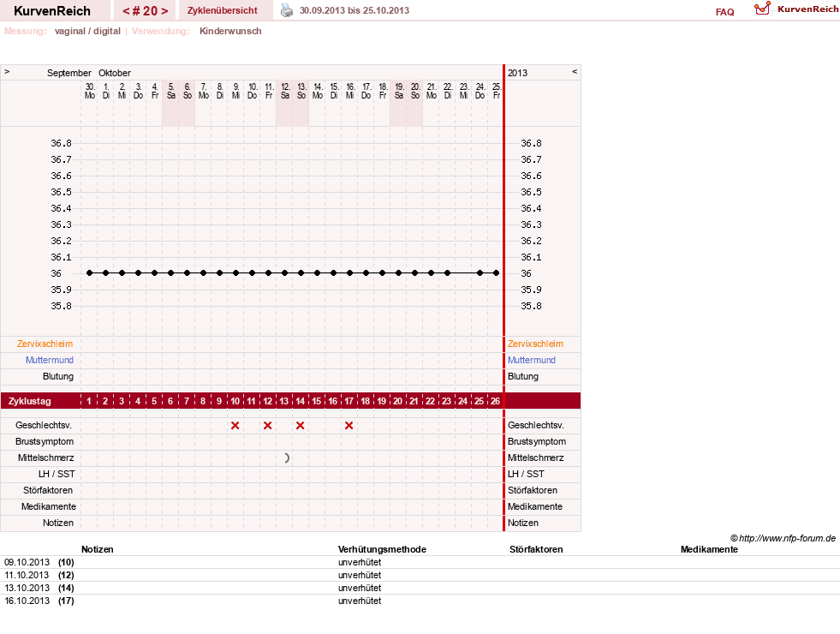Click the left 'Blutung' row label

[x=58, y=376]
